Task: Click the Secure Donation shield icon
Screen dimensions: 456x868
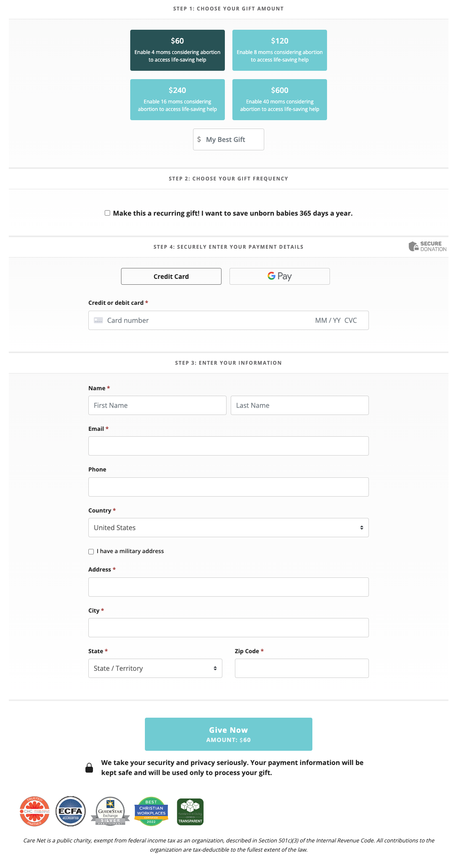Action: point(413,246)
